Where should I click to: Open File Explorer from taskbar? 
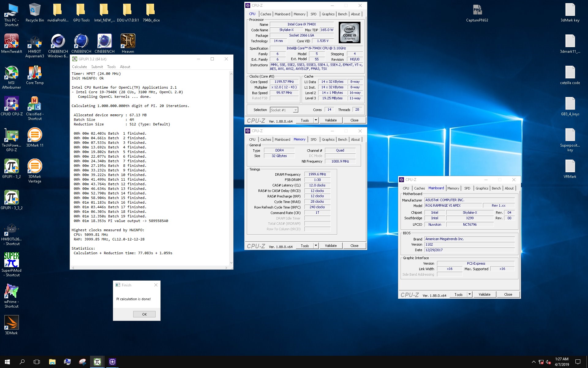coord(52,362)
